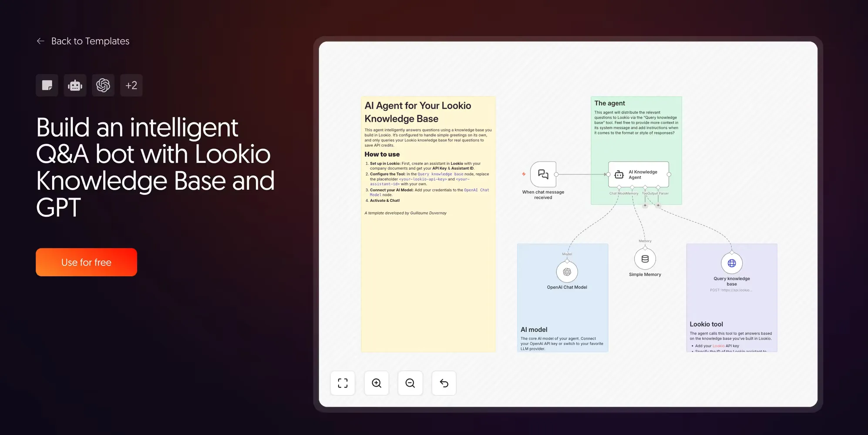The height and width of the screenshot is (435, 868).
Task: Click the fit-to-view icon below the canvas
Action: [x=343, y=383]
